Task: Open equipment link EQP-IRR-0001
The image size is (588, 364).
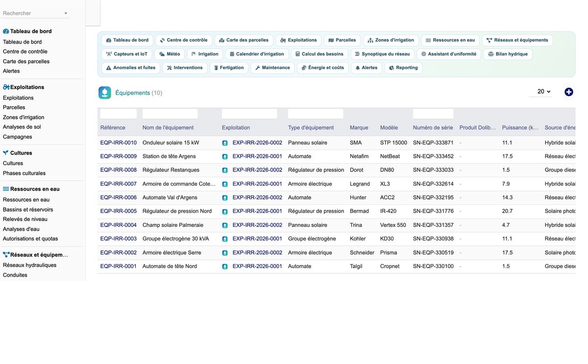Action: coord(119,267)
